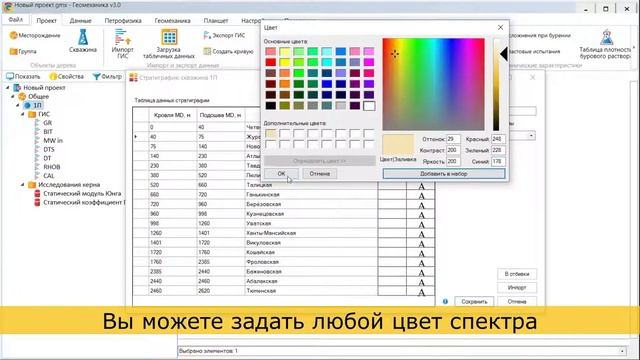Click Сохранить in stratigraphy window
Image resolution: width=640 pixels, height=360 pixels.
coord(474,302)
